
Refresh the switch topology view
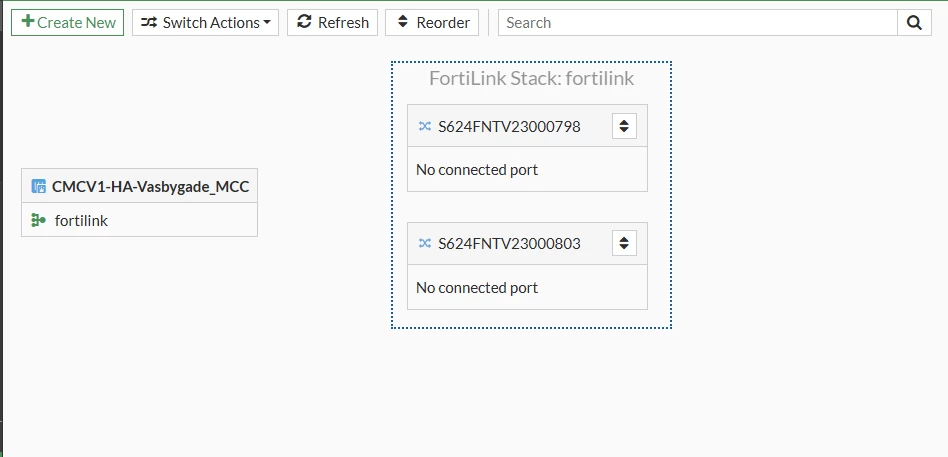click(x=332, y=22)
